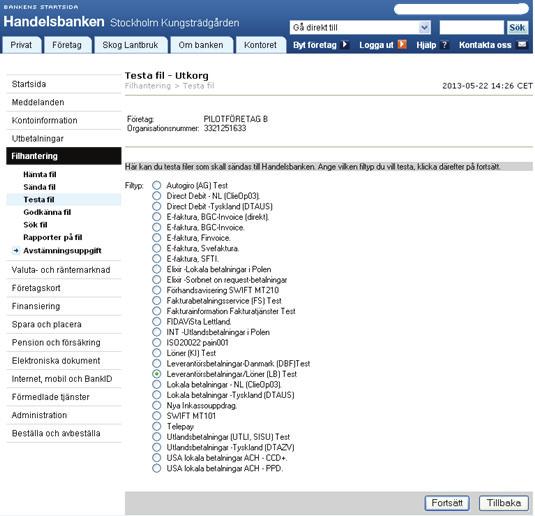Image resolution: width=535 pixels, height=516 pixels.
Task: Click the Logga ut link
Action: (x=376, y=45)
